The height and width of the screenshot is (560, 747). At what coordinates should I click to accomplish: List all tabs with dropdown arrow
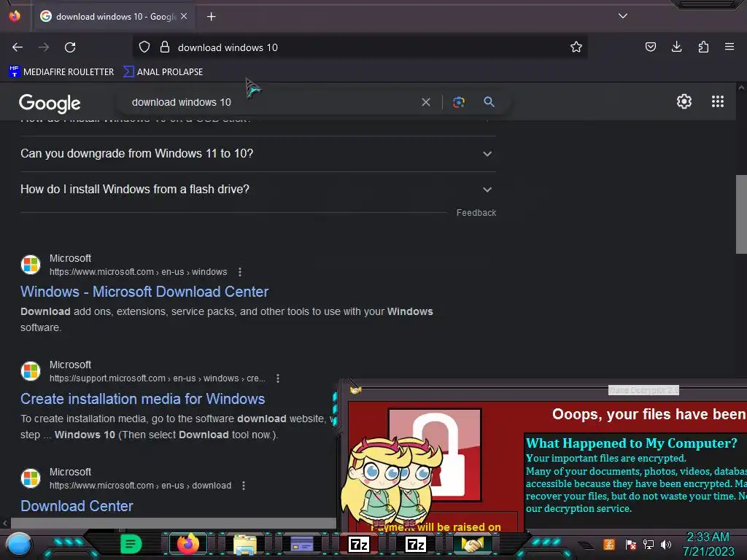623,16
